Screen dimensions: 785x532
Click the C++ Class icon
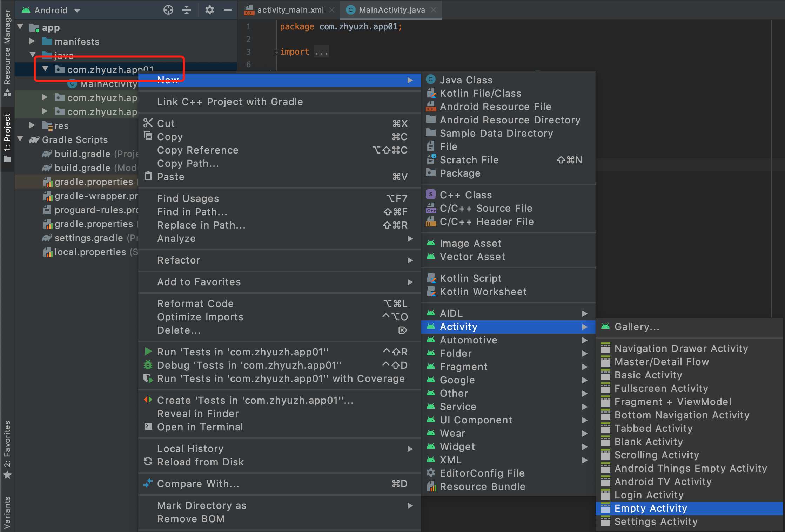click(431, 195)
